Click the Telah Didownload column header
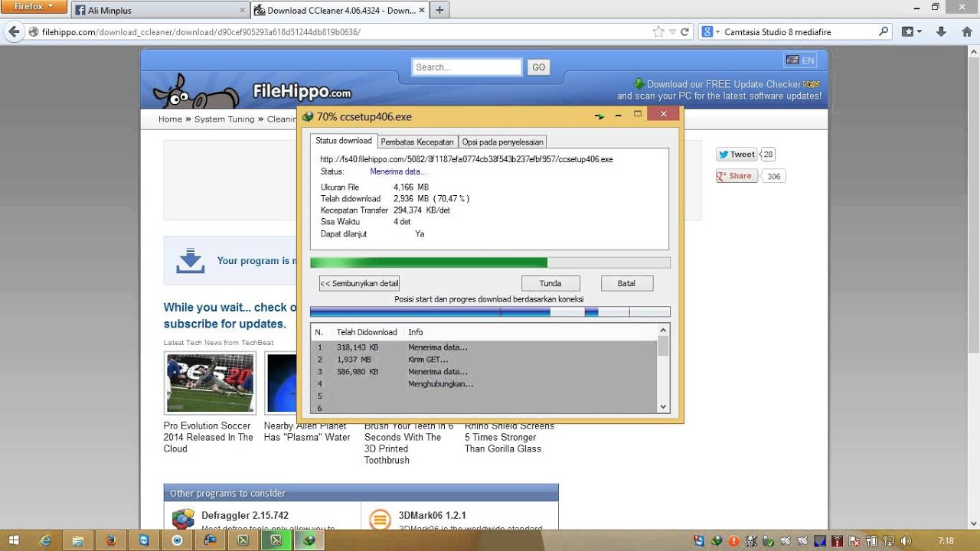This screenshot has height=551, width=980. click(x=367, y=332)
